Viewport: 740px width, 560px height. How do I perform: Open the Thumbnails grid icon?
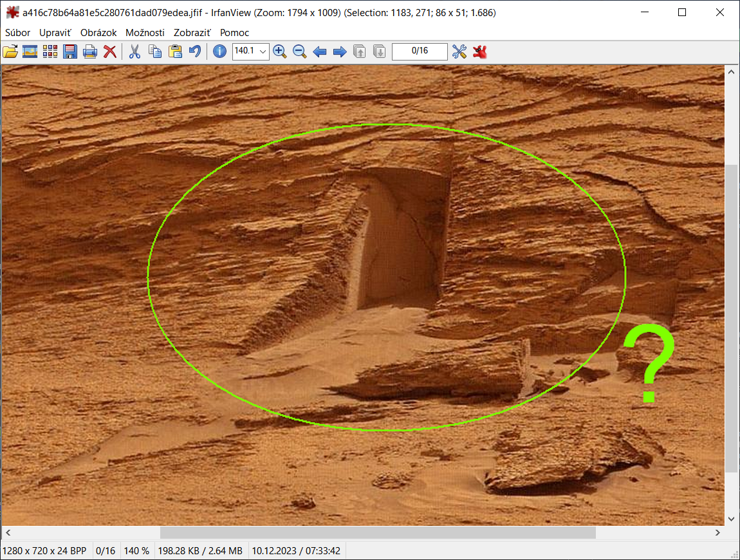pos(50,51)
